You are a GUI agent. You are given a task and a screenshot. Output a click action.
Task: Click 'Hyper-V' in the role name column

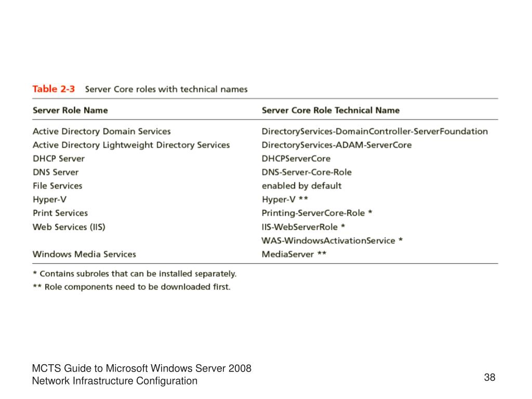(49, 199)
